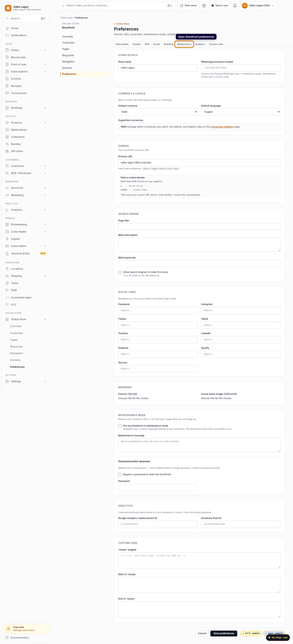Click Google Analytics measurement ID field
Image resolution: width=293 pixels, height=644 pixels.
(x=158, y=525)
